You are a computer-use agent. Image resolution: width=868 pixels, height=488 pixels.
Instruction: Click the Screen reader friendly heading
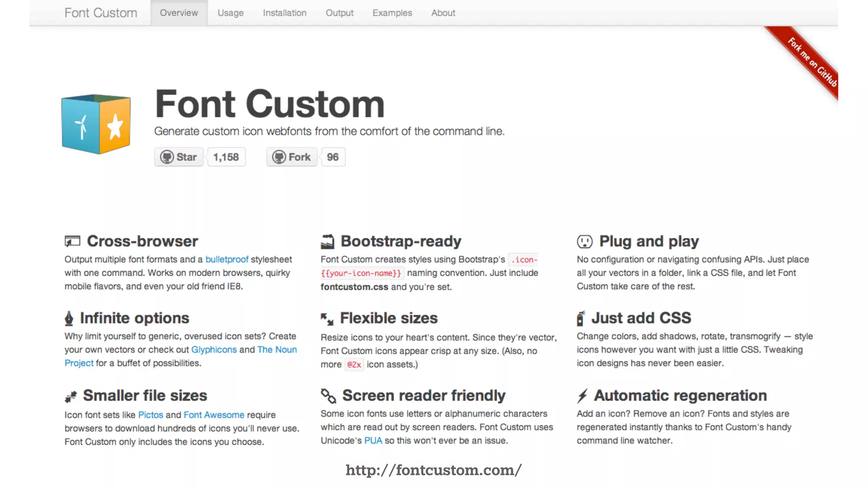[424, 396]
